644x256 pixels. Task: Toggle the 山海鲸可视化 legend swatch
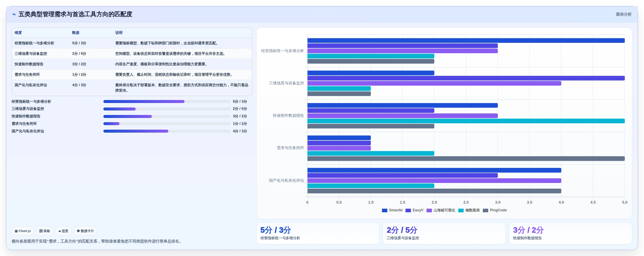coord(429,210)
